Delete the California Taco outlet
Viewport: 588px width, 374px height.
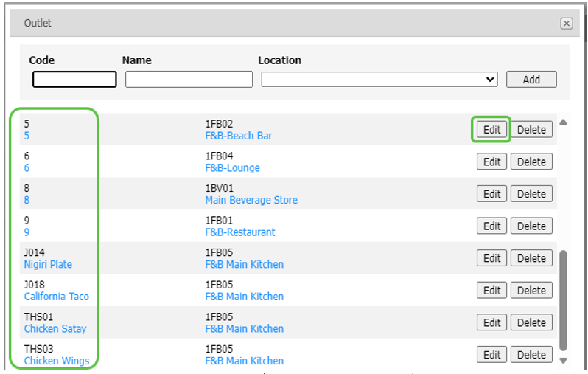point(531,291)
